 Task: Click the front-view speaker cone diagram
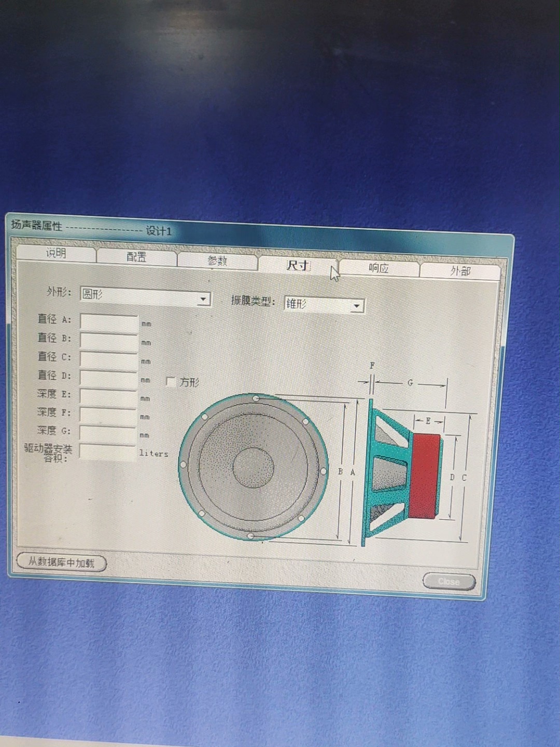(x=254, y=467)
